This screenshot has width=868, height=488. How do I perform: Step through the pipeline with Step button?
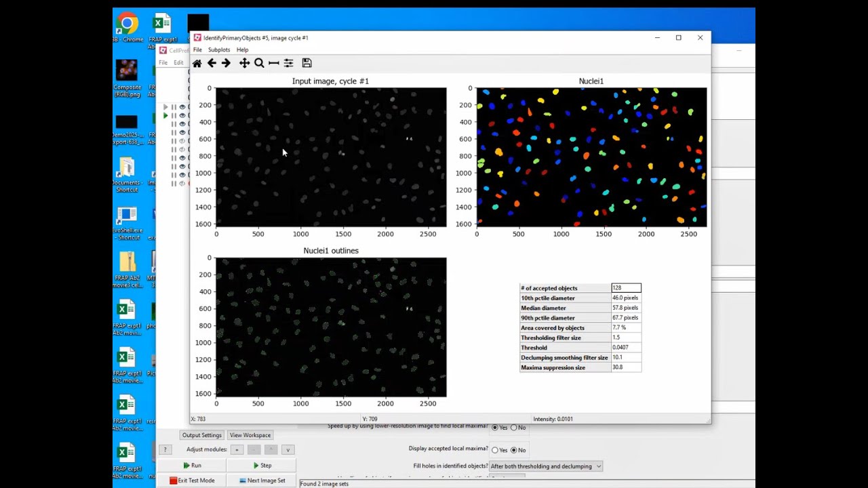click(x=262, y=466)
